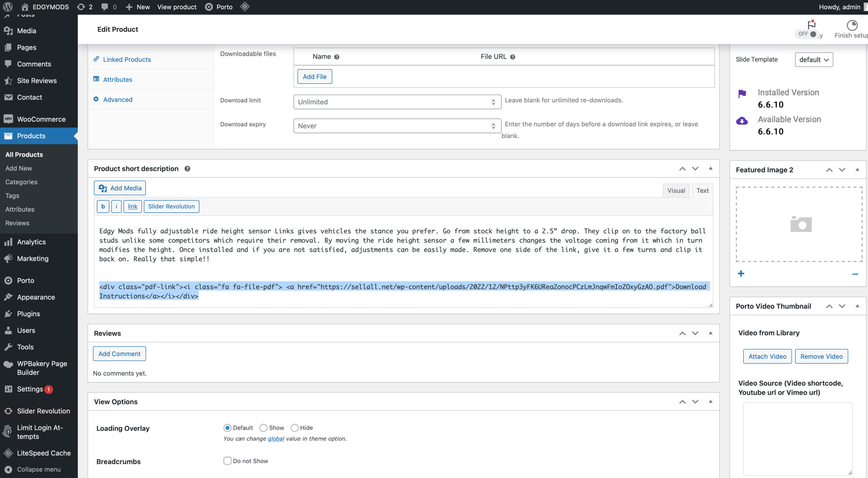Open the New menu in admin bar

click(138, 7)
